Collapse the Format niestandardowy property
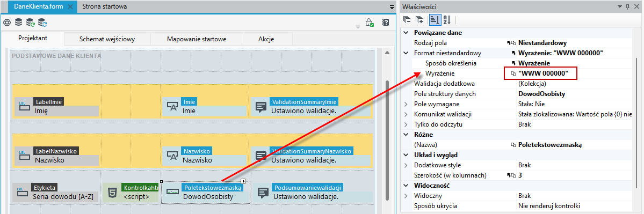 [x=406, y=53]
